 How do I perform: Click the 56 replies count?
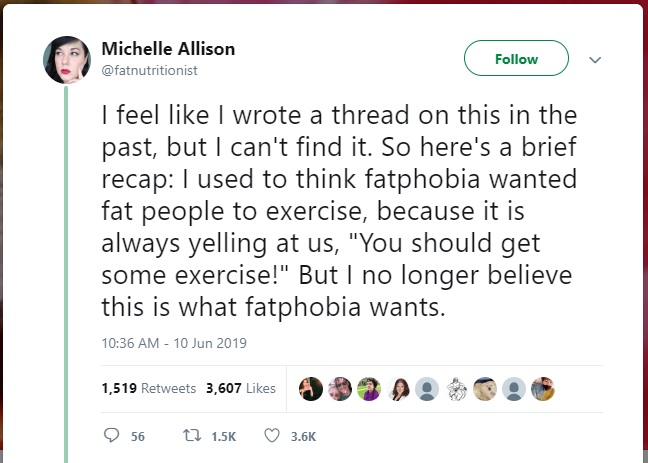(x=138, y=437)
